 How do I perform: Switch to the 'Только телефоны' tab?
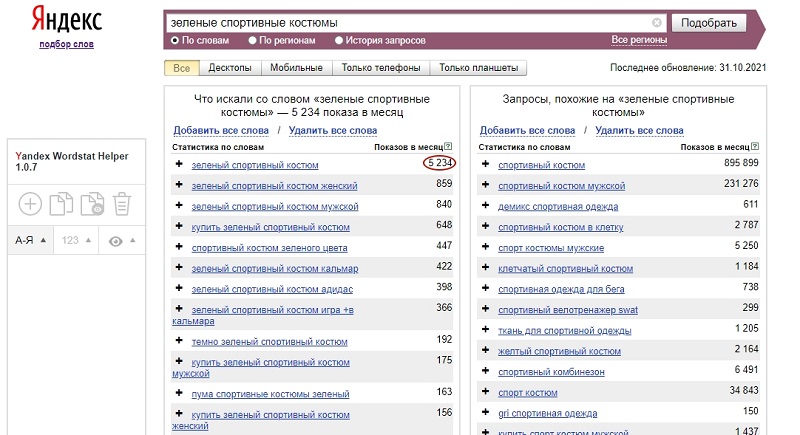click(381, 68)
